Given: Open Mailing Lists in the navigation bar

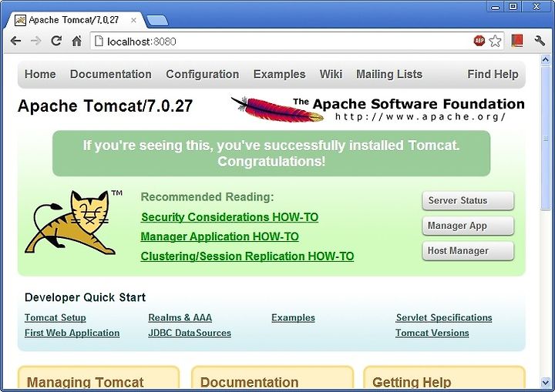Looking at the screenshot, I should pos(389,74).
